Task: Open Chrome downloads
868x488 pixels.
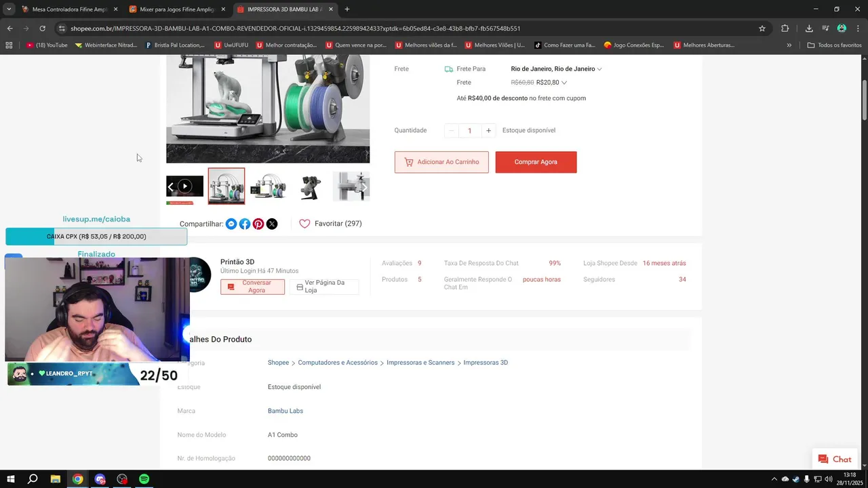Action: coord(809,28)
